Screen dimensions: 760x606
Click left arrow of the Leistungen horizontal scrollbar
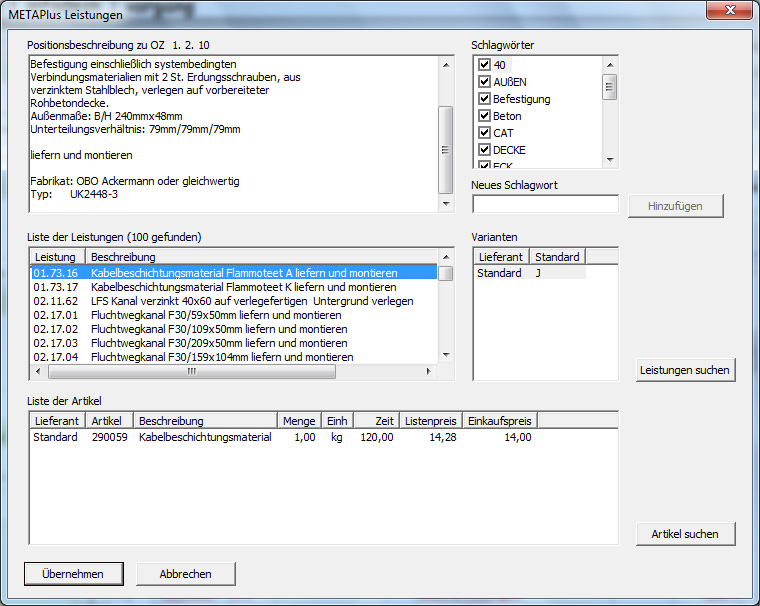point(38,371)
